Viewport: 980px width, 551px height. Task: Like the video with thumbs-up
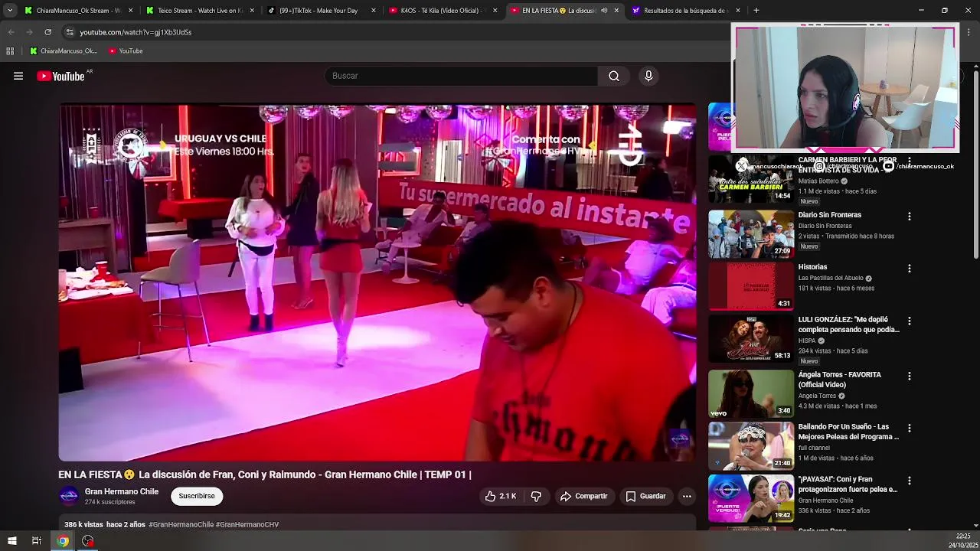click(x=500, y=496)
